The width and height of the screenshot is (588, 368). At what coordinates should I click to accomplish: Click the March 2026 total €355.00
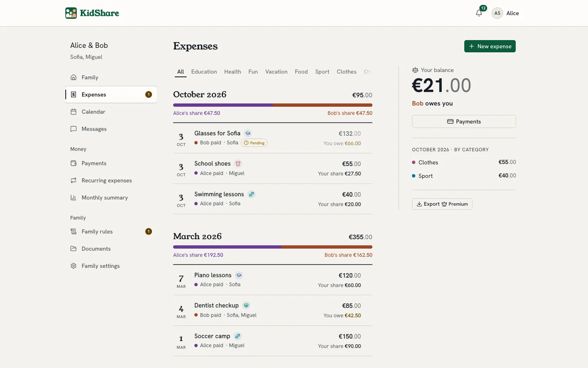pos(361,237)
